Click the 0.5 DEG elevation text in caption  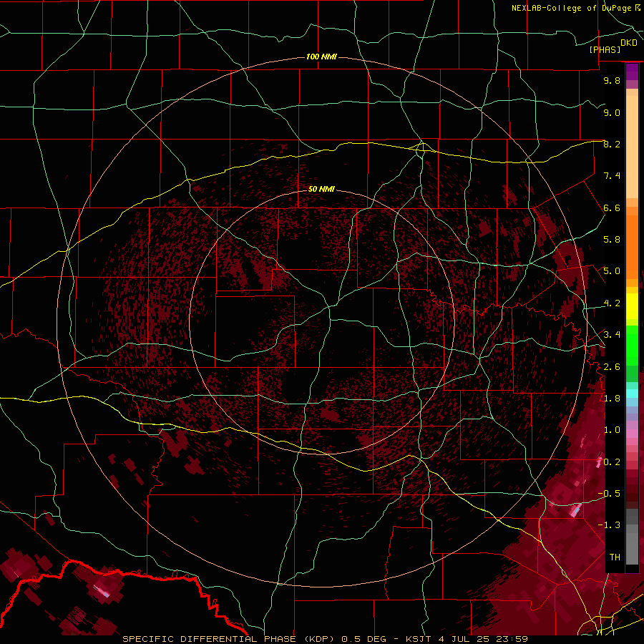coord(365,639)
